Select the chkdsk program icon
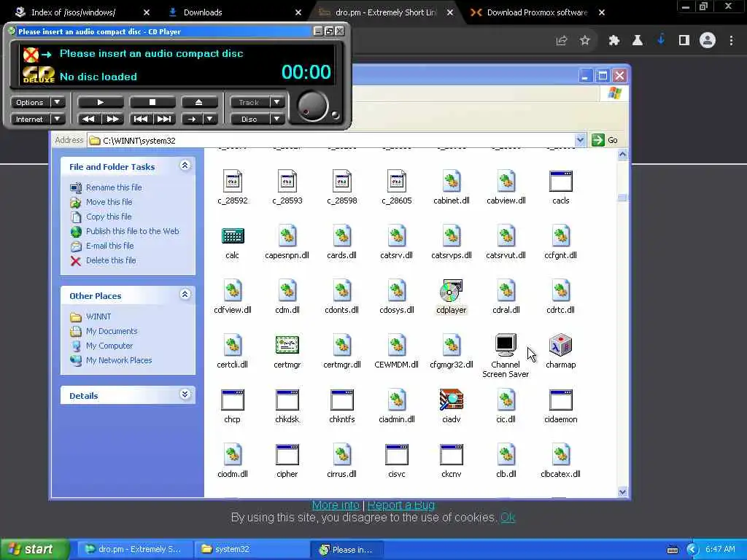 287,400
